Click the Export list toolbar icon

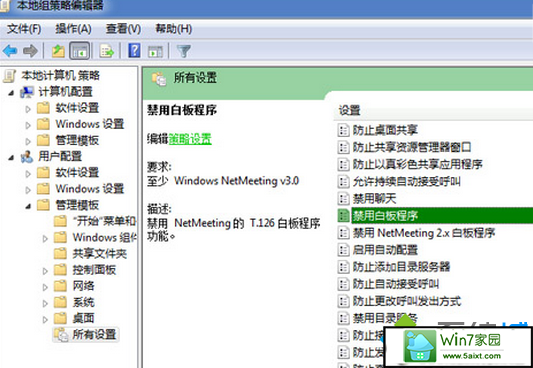pyautogui.click(x=106, y=51)
